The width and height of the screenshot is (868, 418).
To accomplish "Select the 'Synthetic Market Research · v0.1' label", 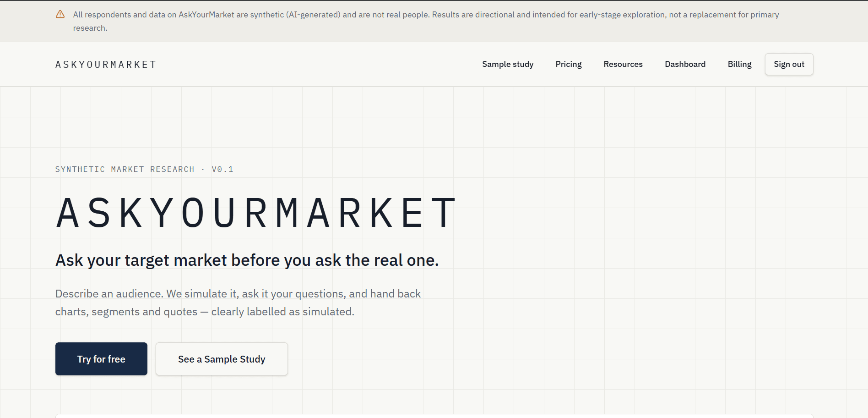I will (x=145, y=169).
